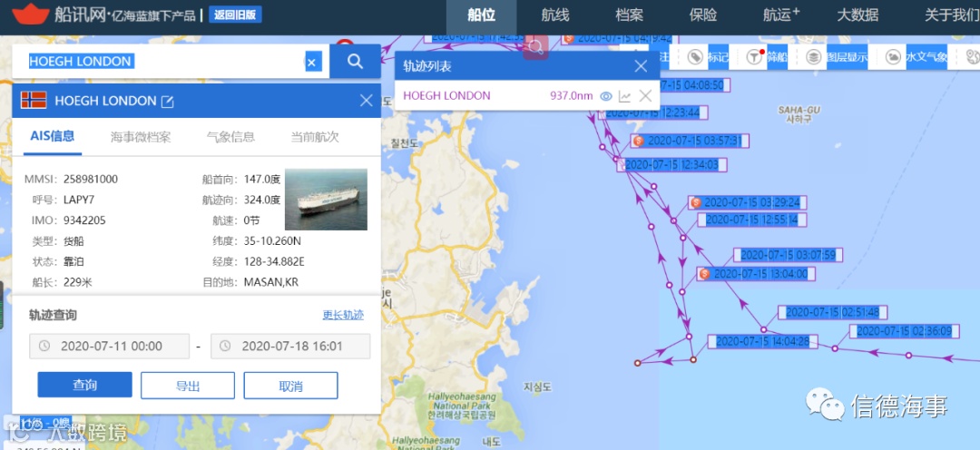
Task: Click the start date field 2020-07-11 00:00
Action: (x=110, y=347)
